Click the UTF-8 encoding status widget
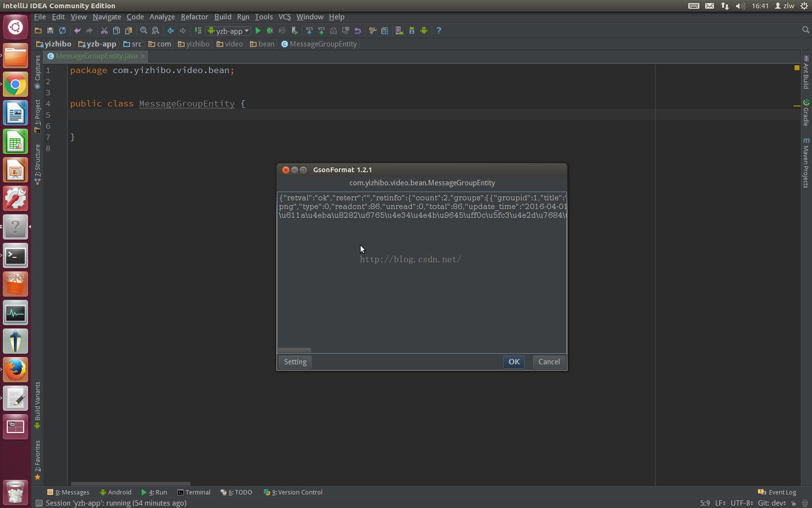Image resolution: width=812 pixels, height=508 pixels. click(x=741, y=503)
